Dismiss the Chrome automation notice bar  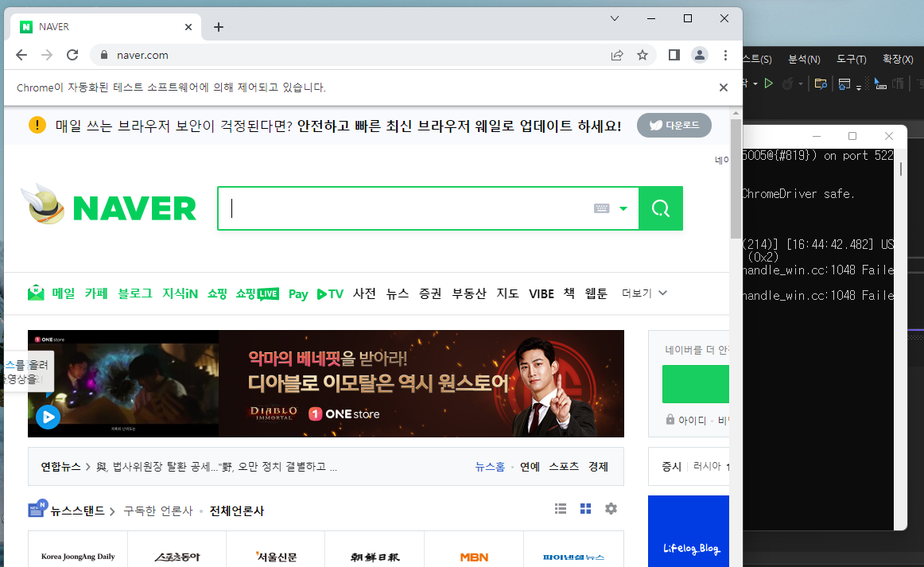click(724, 87)
